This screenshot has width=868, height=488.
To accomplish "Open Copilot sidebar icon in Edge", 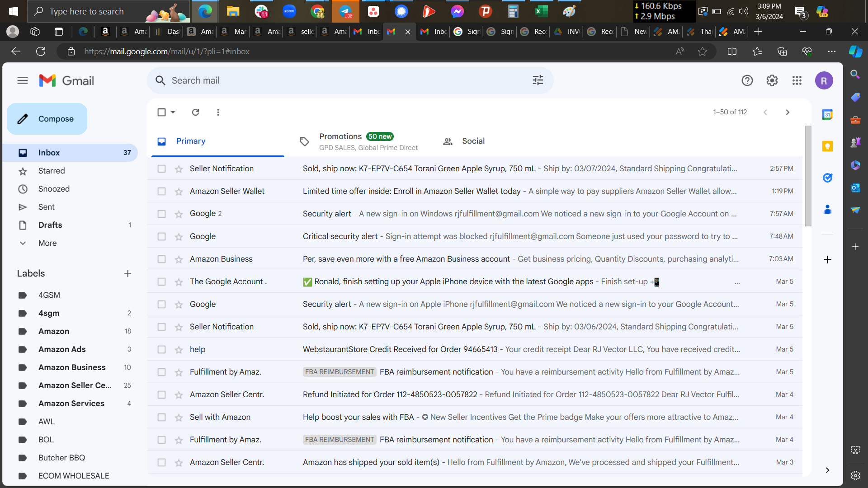I will coord(855,52).
